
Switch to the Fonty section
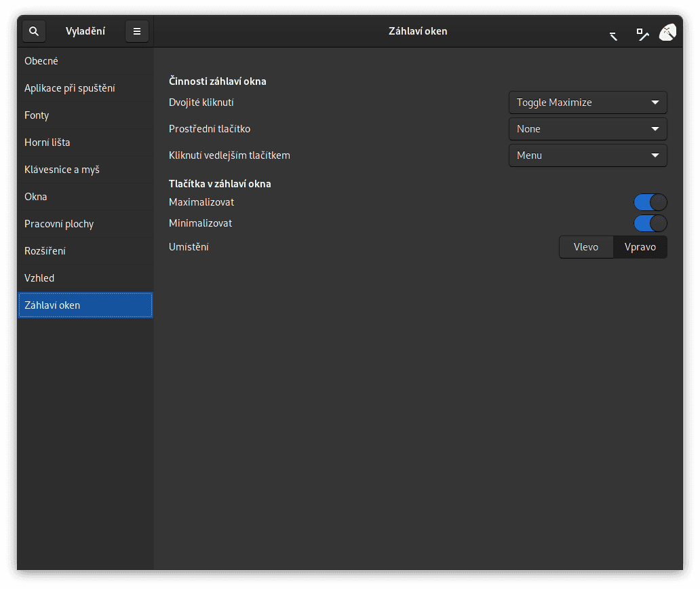[85, 115]
